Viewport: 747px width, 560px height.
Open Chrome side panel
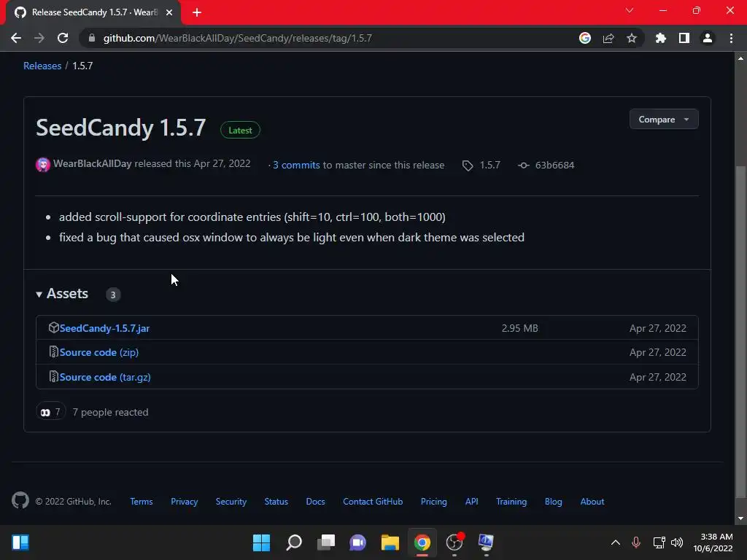coord(684,38)
